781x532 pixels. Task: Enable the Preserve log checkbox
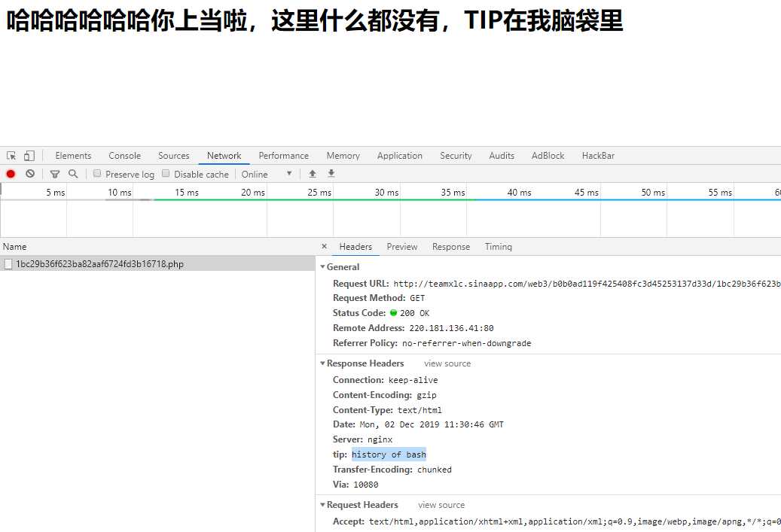(x=97, y=173)
